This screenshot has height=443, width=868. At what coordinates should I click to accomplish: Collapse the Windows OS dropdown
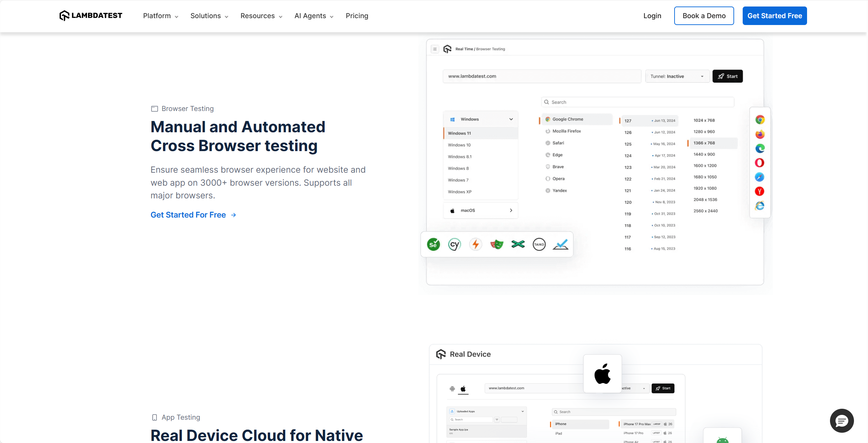[481, 119]
